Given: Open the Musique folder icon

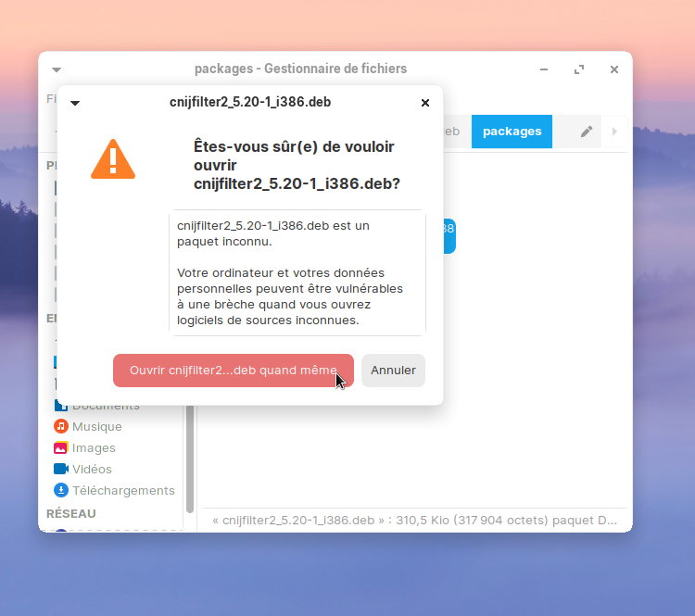Looking at the screenshot, I should point(61,426).
